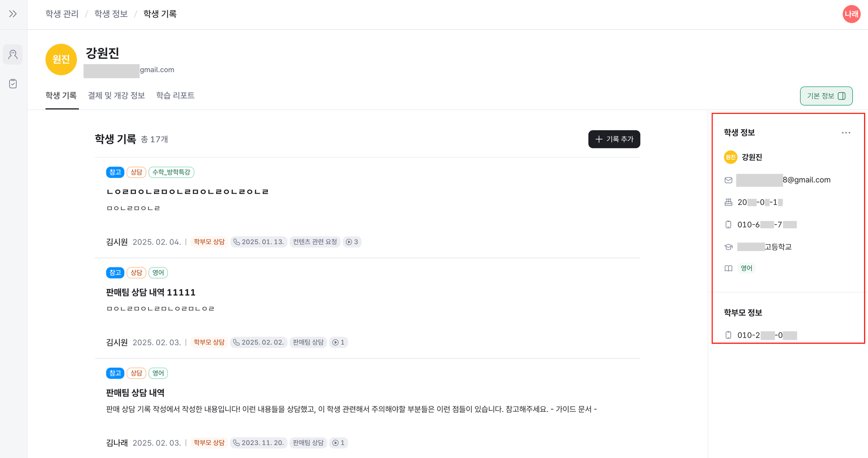Open record titled 판매팀 상담 내역 11111
The image size is (868, 458).
pos(150,292)
